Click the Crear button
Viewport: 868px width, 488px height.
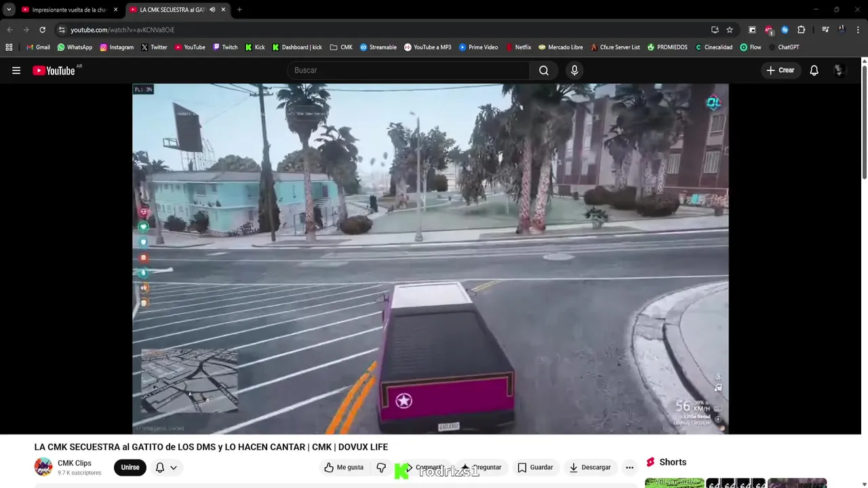780,70
